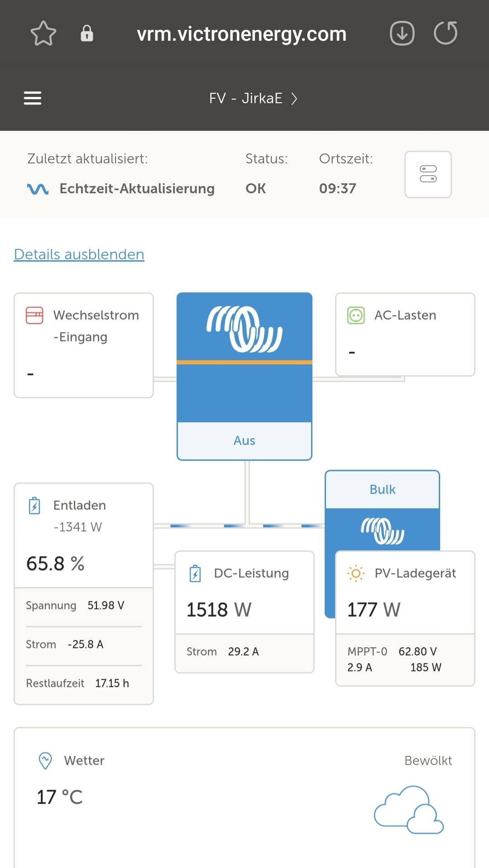The image size is (489, 868).
Task: Open the controls toggle button
Action: click(428, 174)
